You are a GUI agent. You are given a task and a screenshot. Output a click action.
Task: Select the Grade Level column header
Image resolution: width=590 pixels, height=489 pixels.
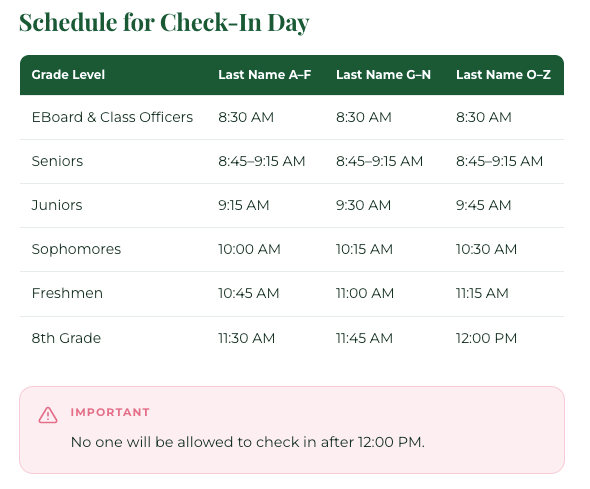click(68, 74)
